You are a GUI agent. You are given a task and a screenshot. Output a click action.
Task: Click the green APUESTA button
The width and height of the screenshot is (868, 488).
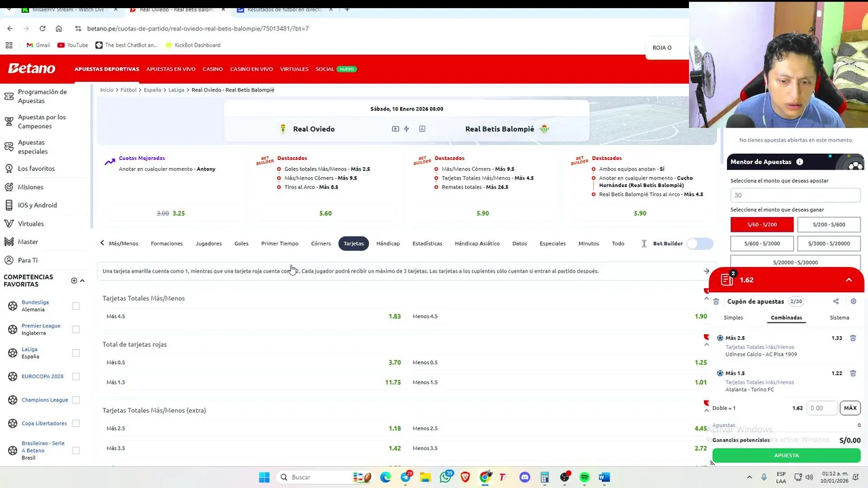point(786,455)
